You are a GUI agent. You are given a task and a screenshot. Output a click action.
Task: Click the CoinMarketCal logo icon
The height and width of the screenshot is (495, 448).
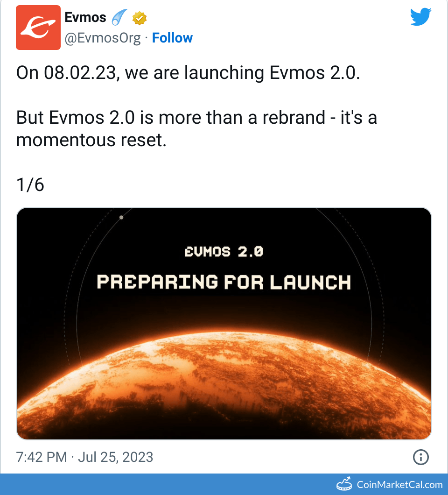pyautogui.click(x=345, y=484)
